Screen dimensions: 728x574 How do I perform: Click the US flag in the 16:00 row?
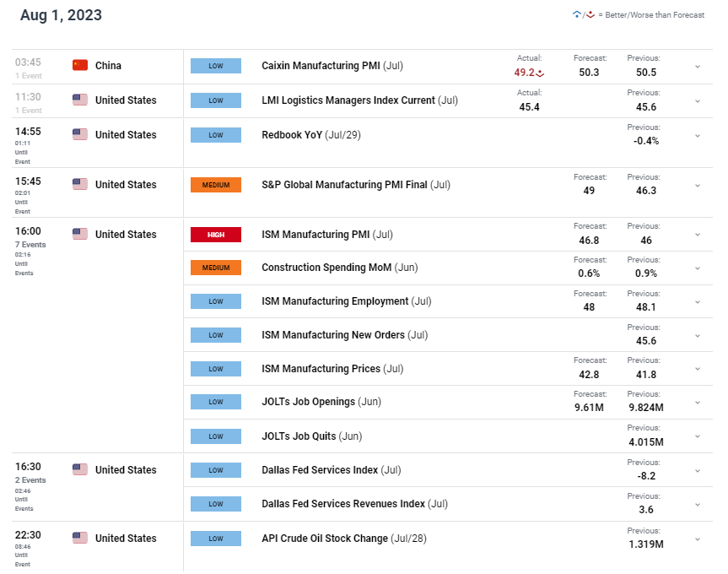point(80,234)
